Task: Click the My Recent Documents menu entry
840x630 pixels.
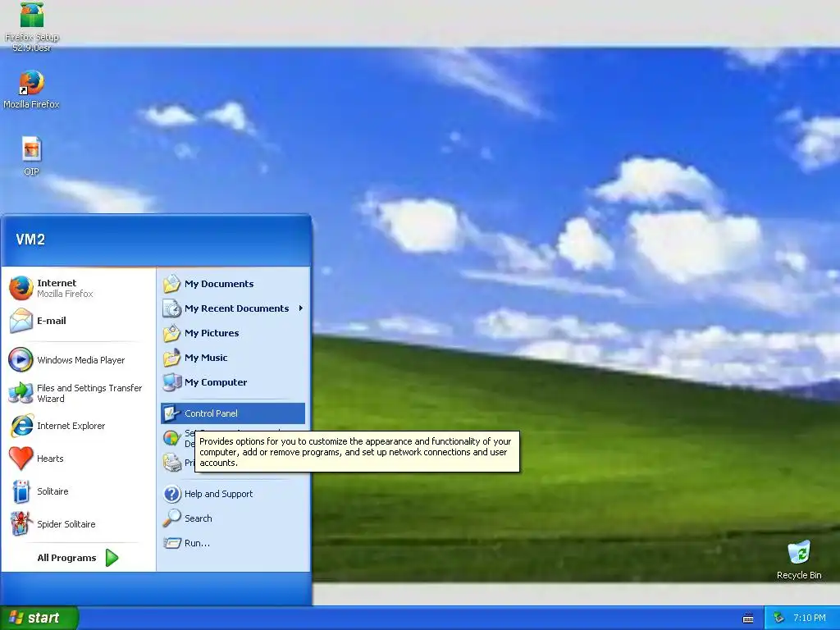Action: tap(233, 308)
